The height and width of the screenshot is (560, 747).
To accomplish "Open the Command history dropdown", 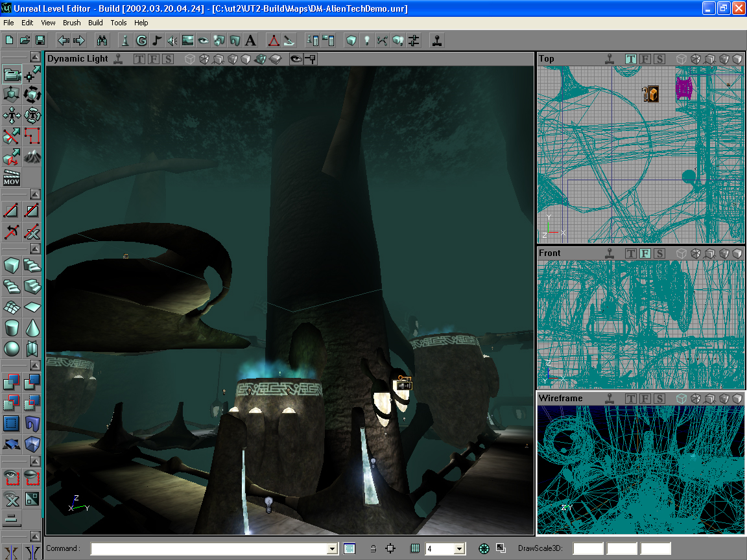I will (x=333, y=549).
